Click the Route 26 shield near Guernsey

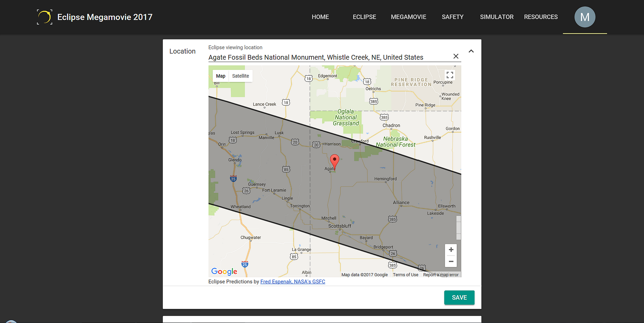(x=246, y=191)
